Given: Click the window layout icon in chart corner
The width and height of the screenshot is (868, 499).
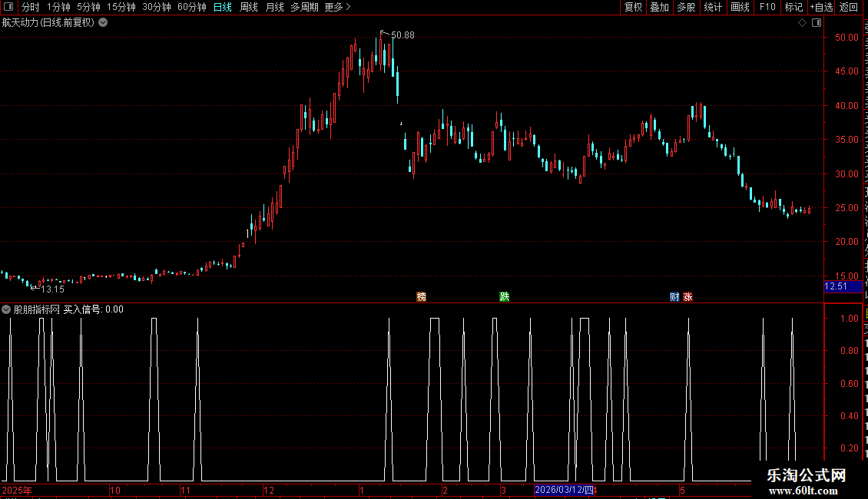Looking at the screenshot, I should 817,23.
